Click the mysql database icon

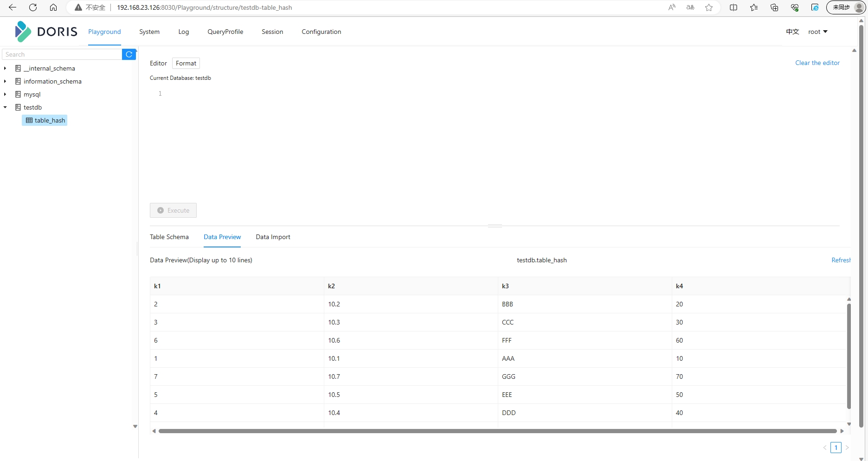18,94
